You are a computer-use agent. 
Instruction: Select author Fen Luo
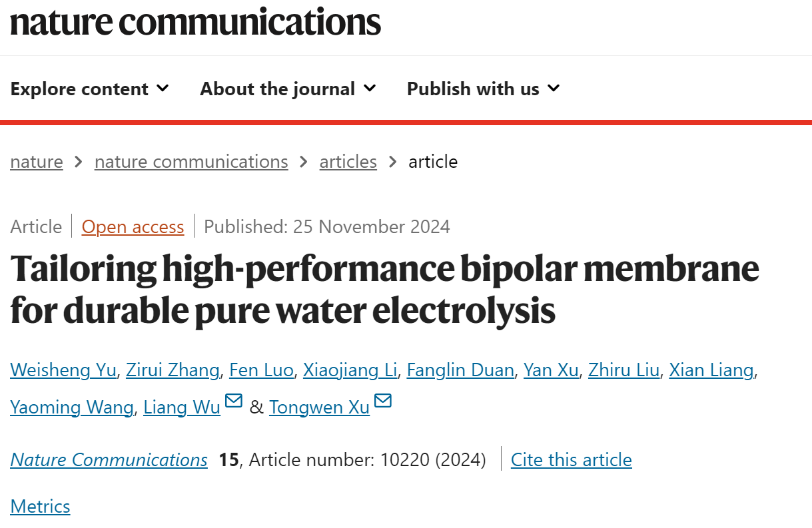(261, 370)
